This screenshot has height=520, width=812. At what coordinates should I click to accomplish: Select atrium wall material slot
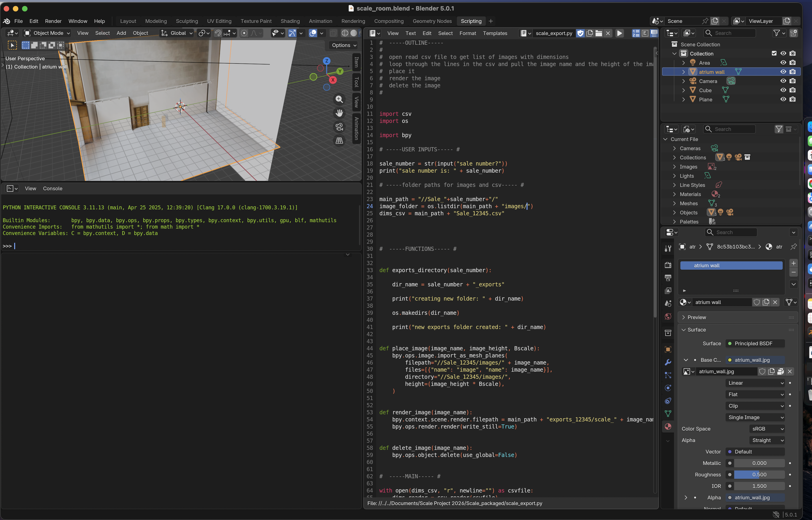point(731,266)
